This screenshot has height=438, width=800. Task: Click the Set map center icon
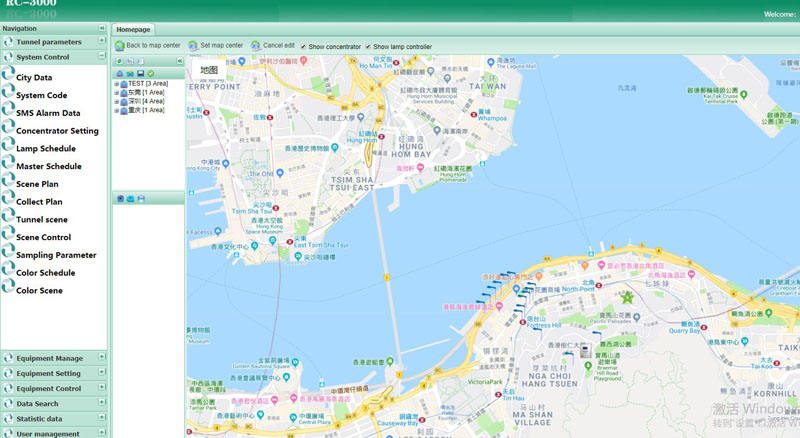pyautogui.click(x=193, y=46)
